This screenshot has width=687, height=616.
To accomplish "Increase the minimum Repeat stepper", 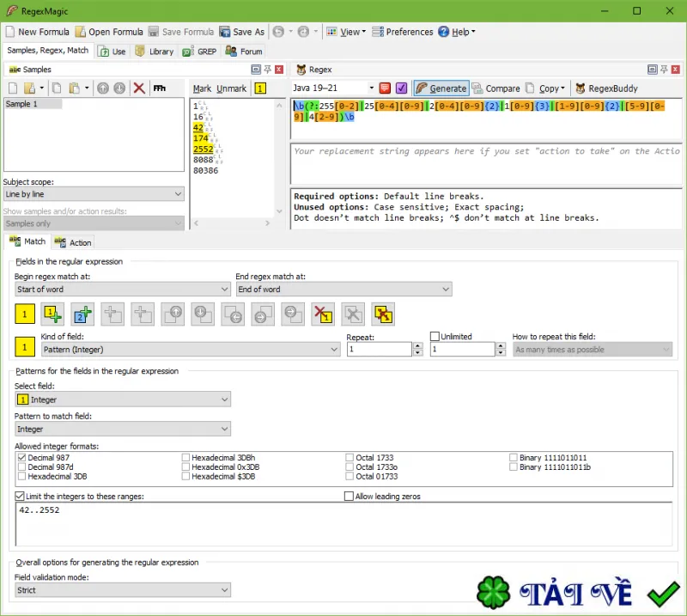I will pyautogui.click(x=418, y=346).
